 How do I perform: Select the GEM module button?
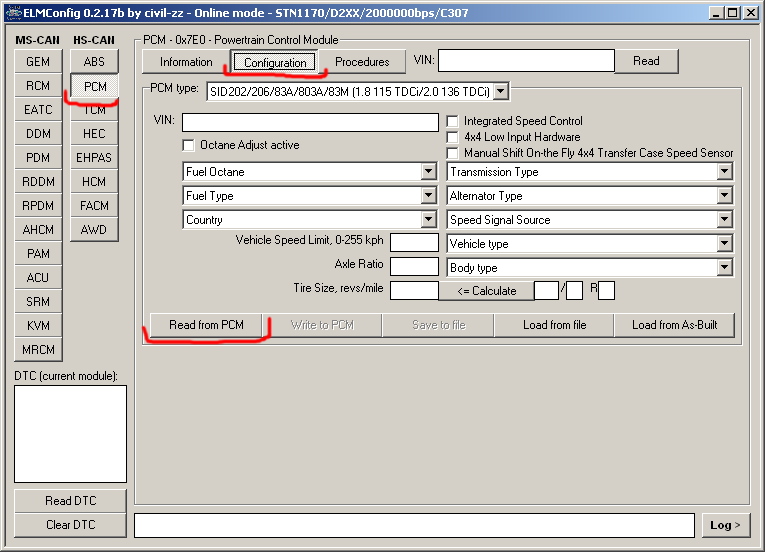(x=39, y=62)
